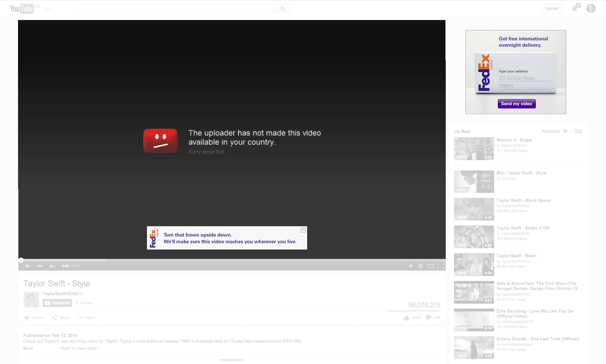This screenshot has height=364, width=606.
Task: Open the 'More' actions menu
Action: point(86,318)
